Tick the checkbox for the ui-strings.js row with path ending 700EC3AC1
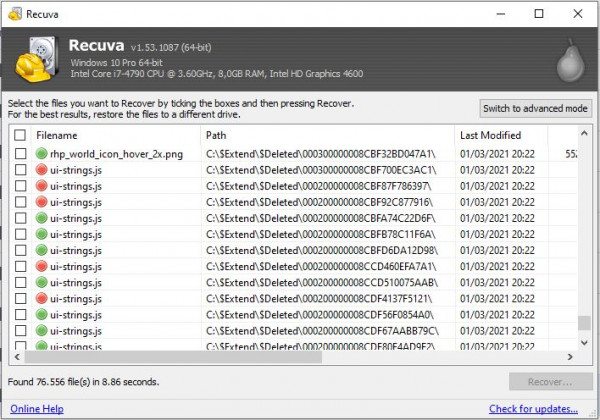Viewport: 600px width, 420px height. click(x=21, y=170)
